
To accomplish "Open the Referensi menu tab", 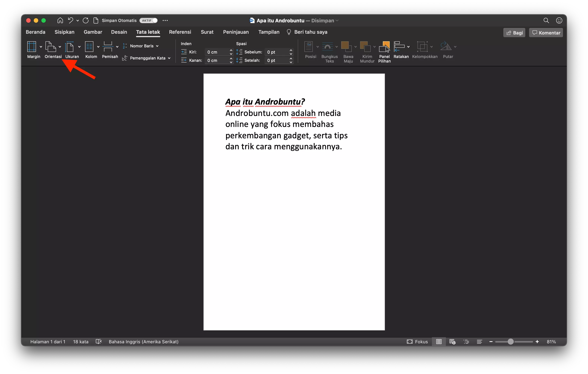I will [x=180, y=32].
